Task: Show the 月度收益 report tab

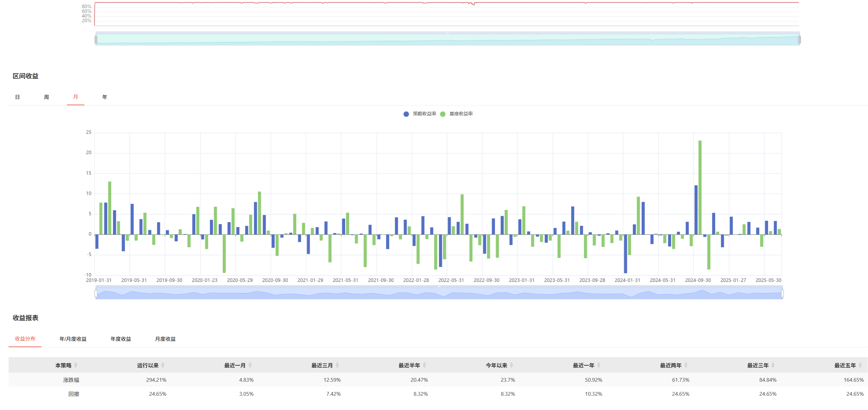Action: tap(165, 339)
